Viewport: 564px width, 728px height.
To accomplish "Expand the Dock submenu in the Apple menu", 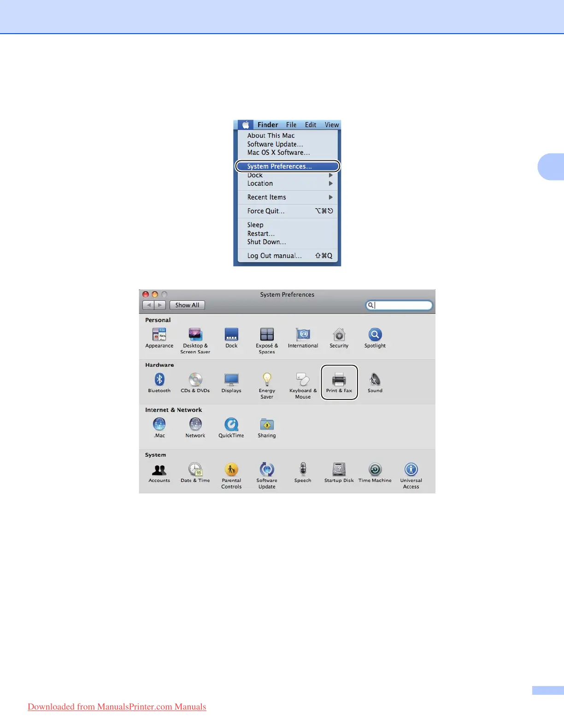I will pyautogui.click(x=288, y=176).
